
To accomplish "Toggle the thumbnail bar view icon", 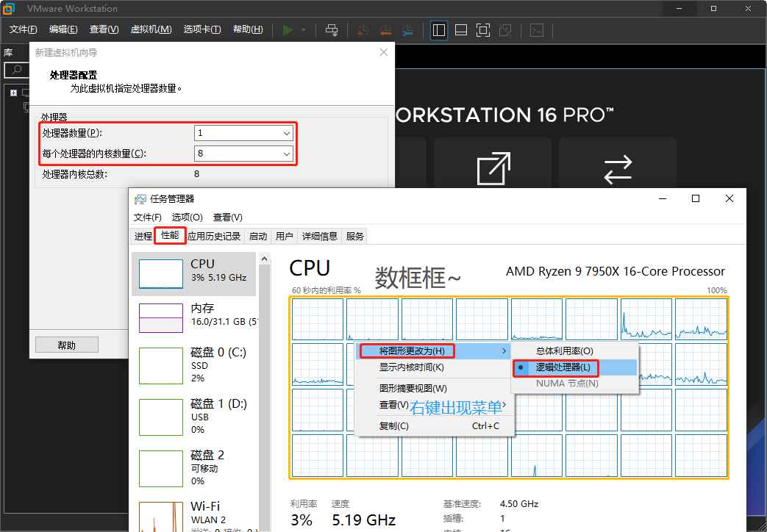I will pos(461,30).
